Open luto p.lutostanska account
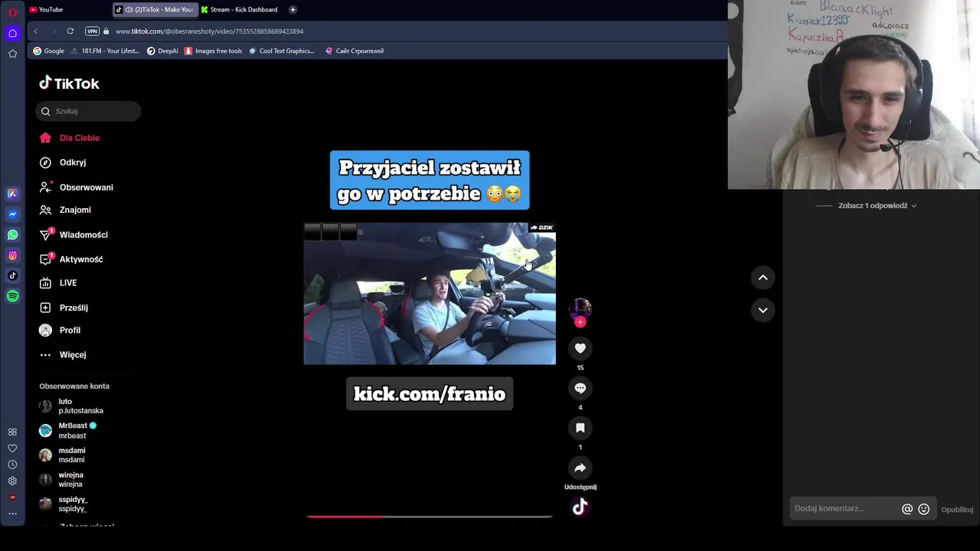 click(x=71, y=406)
